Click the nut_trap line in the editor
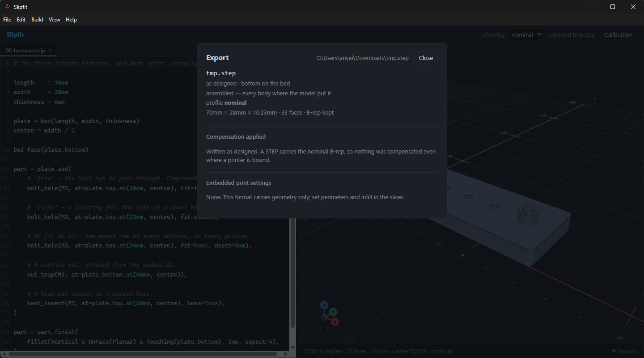Viewport: 644px width, 358px height. (107, 274)
